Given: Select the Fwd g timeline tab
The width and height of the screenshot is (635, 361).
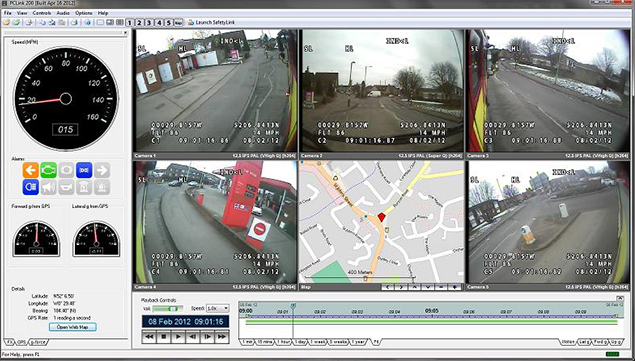Looking at the screenshot, I should click(600, 342).
